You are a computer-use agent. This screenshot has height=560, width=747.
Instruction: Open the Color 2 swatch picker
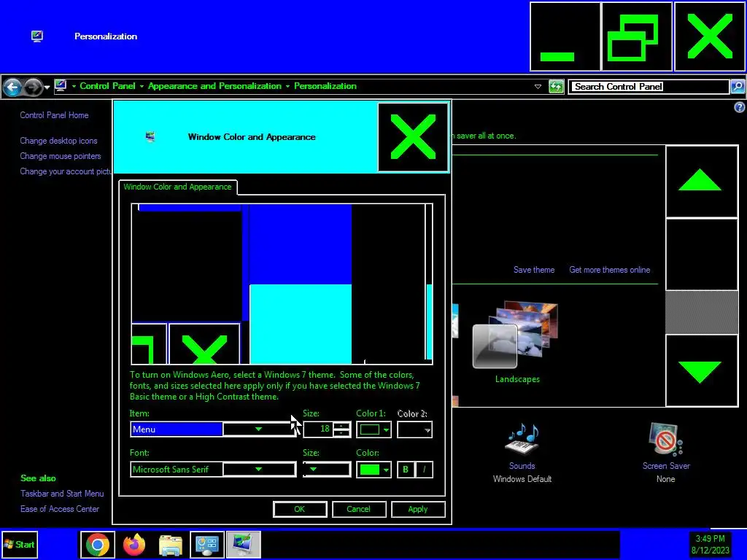(x=414, y=429)
